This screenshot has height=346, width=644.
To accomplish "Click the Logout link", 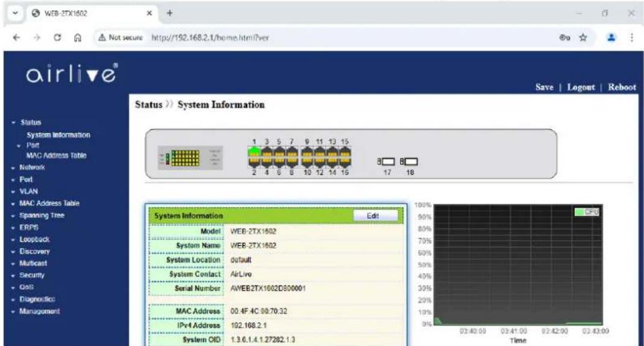I will tap(581, 87).
